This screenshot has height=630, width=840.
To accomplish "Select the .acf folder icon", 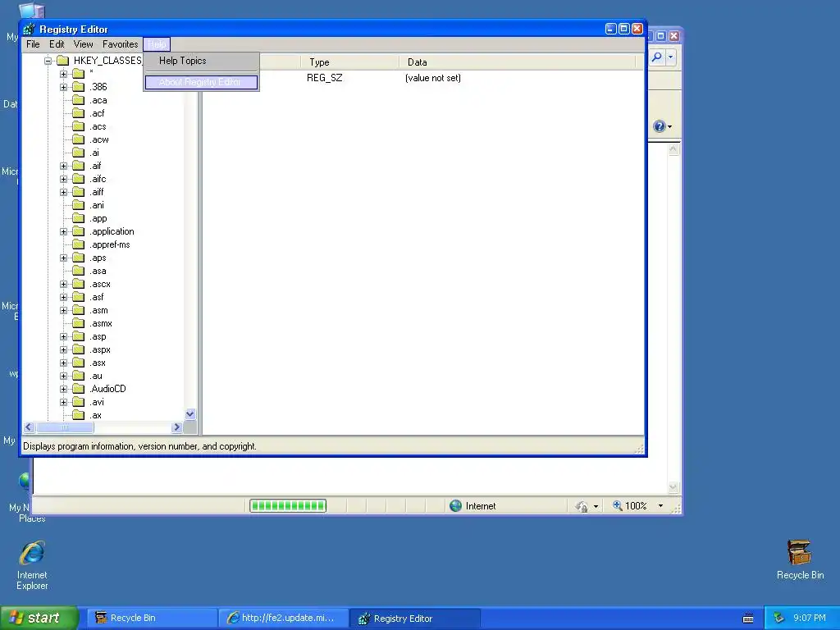I will tap(78, 113).
